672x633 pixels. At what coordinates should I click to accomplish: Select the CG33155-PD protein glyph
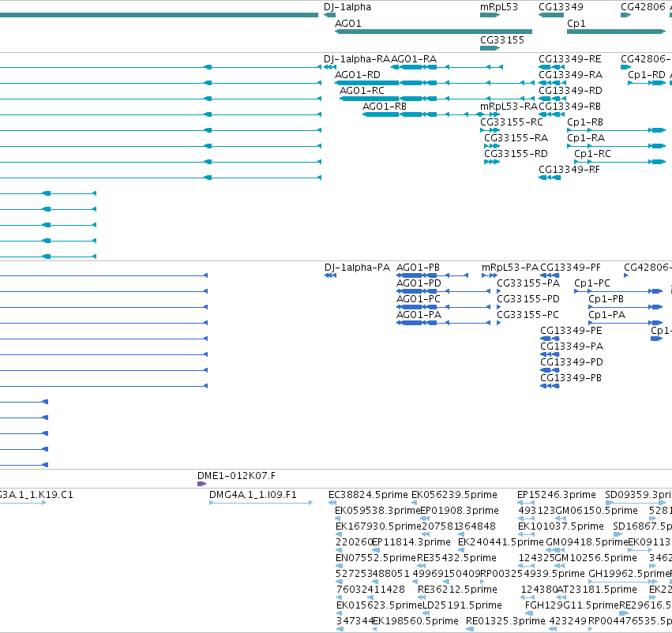pyautogui.click(x=499, y=307)
